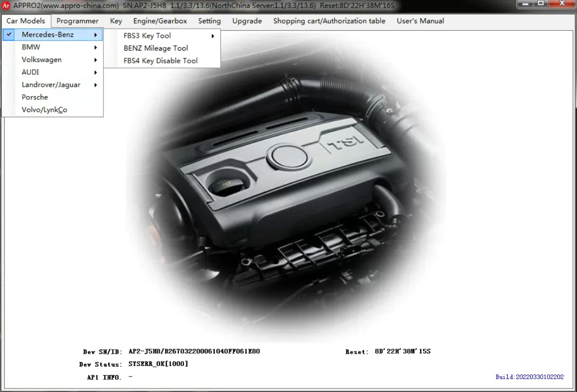
Task: Select Porsche from Car Models menu
Action: (x=35, y=97)
